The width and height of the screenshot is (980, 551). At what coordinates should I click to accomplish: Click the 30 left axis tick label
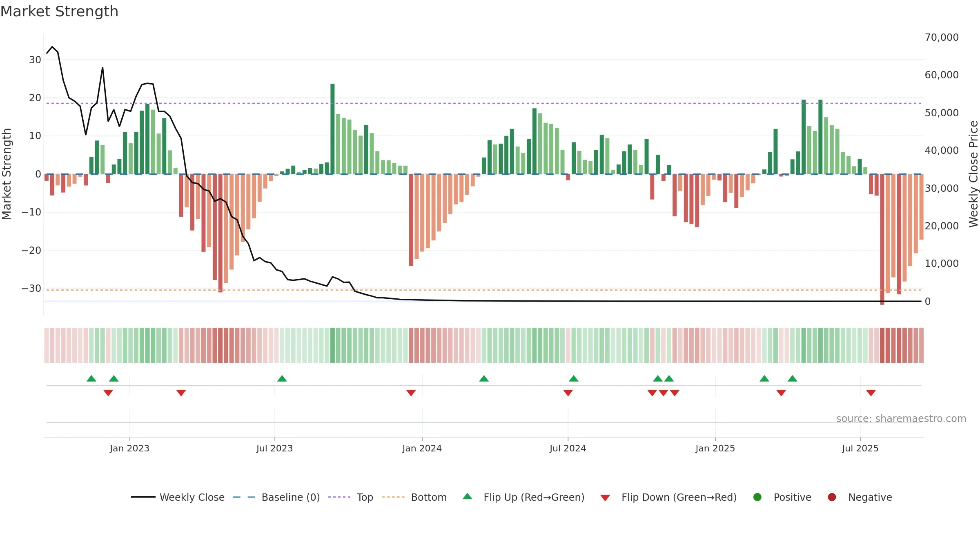pyautogui.click(x=35, y=60)
